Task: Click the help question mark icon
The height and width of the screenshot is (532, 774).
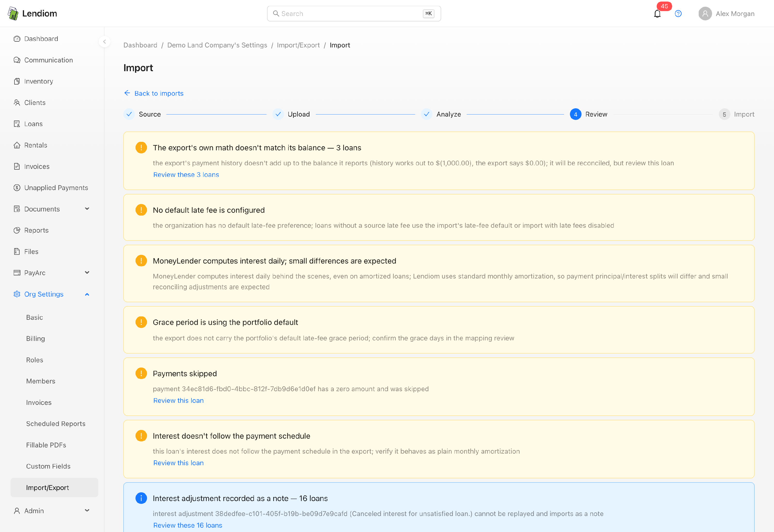Action: (678, 14)
